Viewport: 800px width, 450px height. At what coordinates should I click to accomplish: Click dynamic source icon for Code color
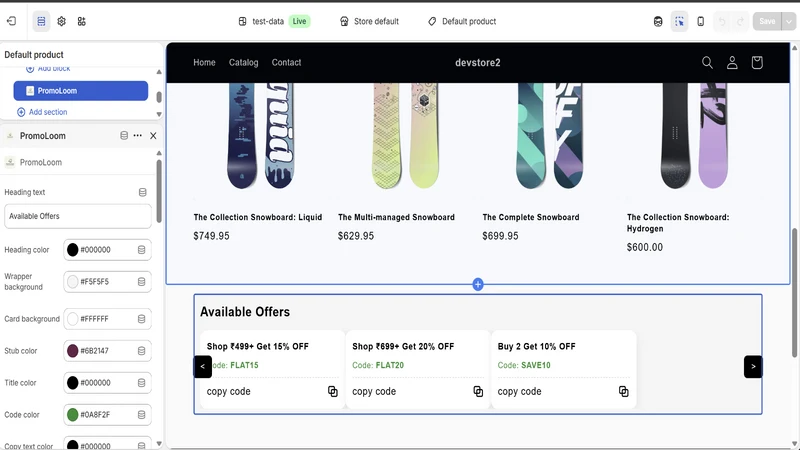click(x=142, y=415)
